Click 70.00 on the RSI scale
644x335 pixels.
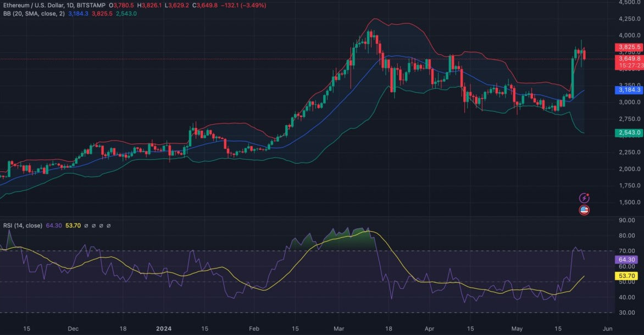(627, 251)
